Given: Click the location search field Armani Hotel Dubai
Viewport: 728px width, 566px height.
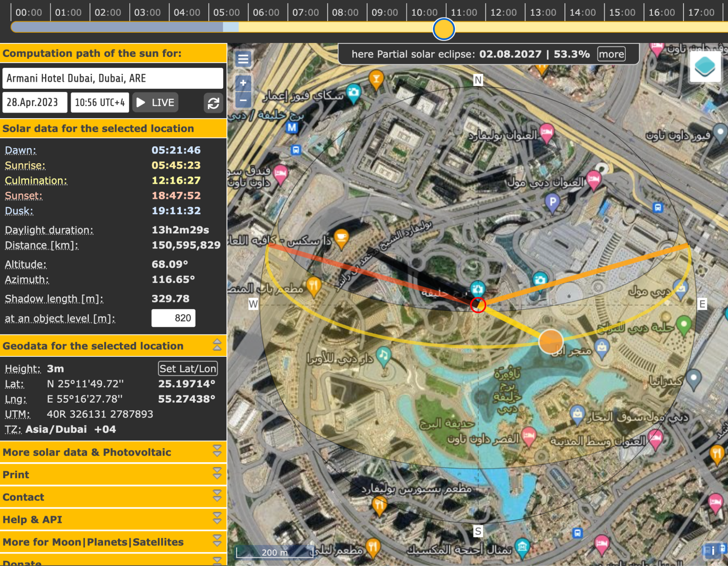Looking at the screenshot, I should tap(113, 78).
